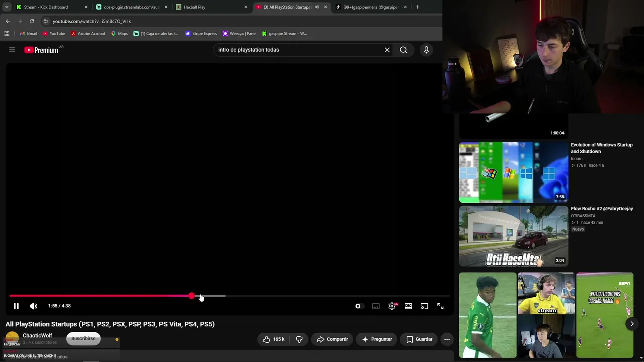644x362 pixels.
Task: Cast the video with the cast icon
Action: point(424,306)
